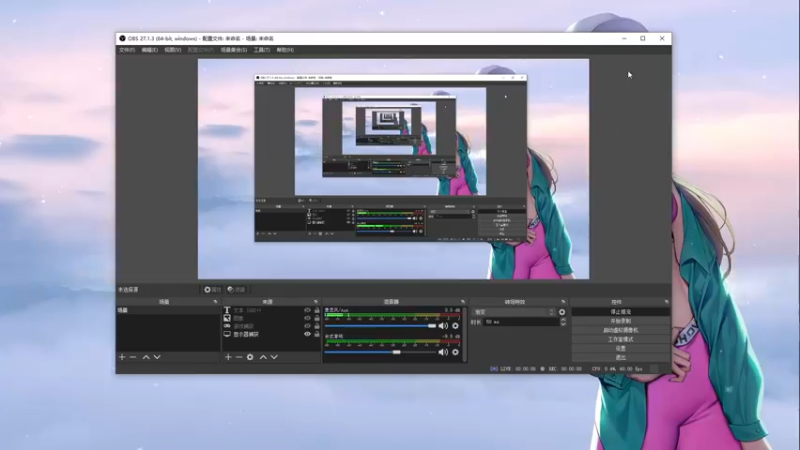This screenshot has height=450, width=800.
Task: Select the 场景 scene in Scenes list
Action: [x=168, y=310]
